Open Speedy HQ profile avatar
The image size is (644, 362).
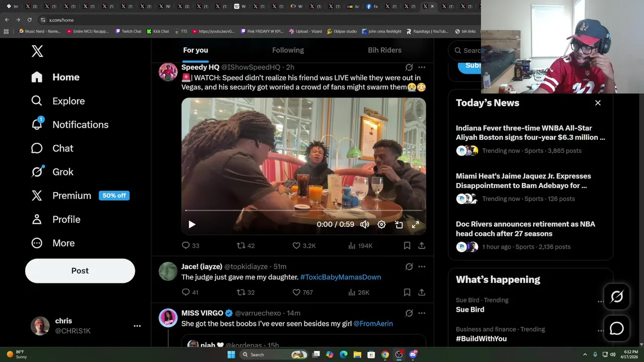point(168,72)
